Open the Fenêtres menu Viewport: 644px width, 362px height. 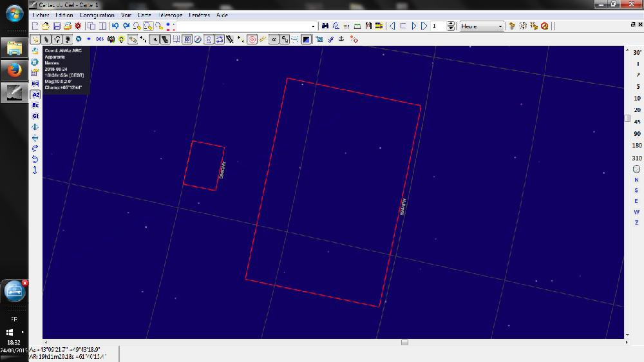(199, 15)
